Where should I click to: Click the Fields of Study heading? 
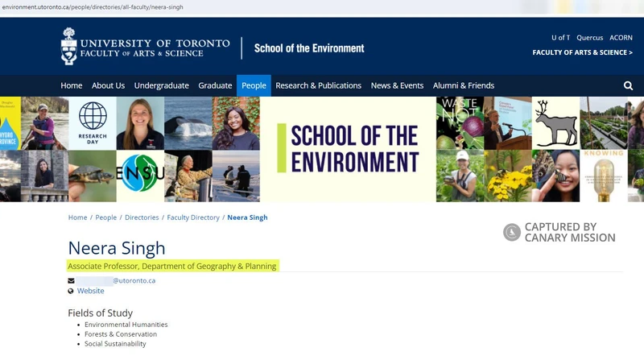click(100, 313)
